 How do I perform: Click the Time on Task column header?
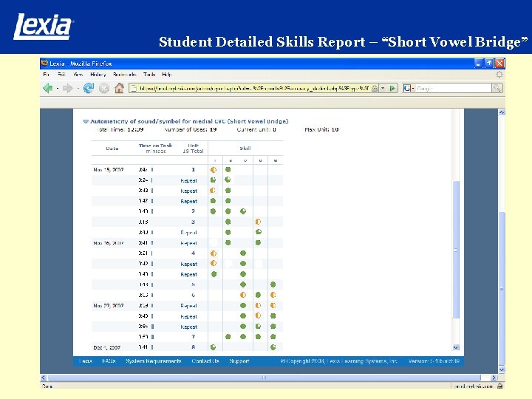156,149
